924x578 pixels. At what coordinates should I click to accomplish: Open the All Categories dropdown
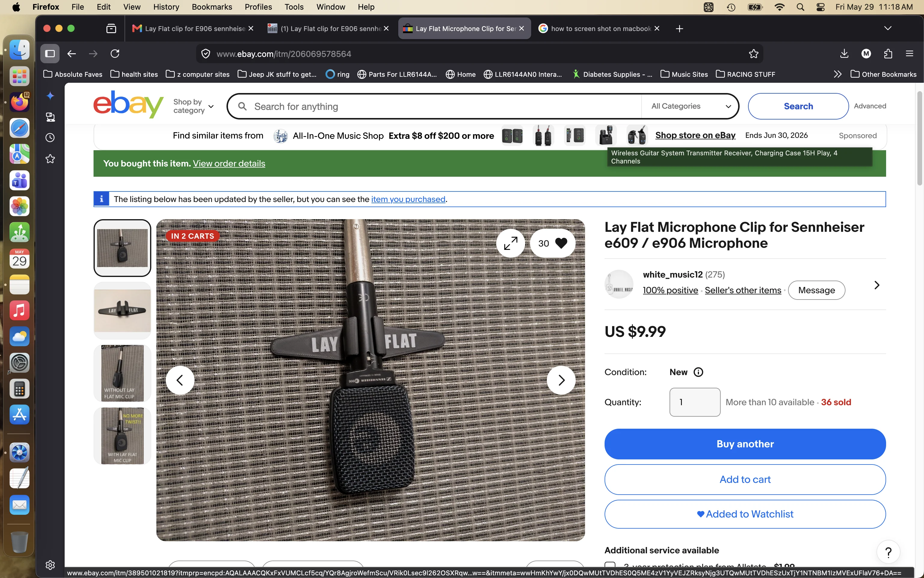pos(690,106)
